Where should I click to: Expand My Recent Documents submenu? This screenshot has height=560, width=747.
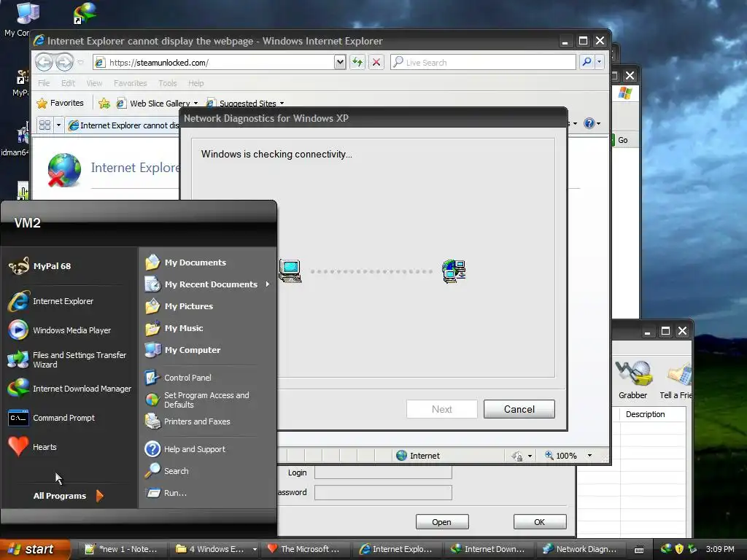208,284
